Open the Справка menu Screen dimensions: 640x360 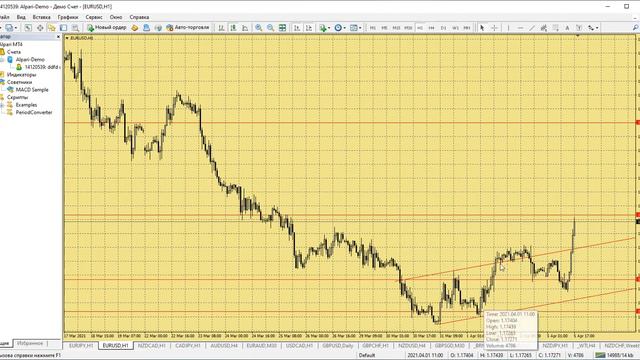pyautogui.click(x=139, y=17)
